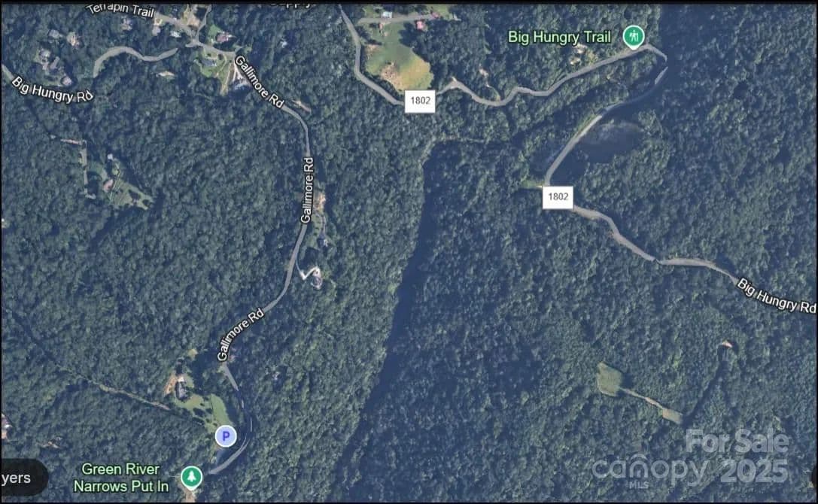The width and height of the screenshot is (818, 504).
Task: Click the upper-left Big Hungry Rd label
Action: click(x=52, y=90)
